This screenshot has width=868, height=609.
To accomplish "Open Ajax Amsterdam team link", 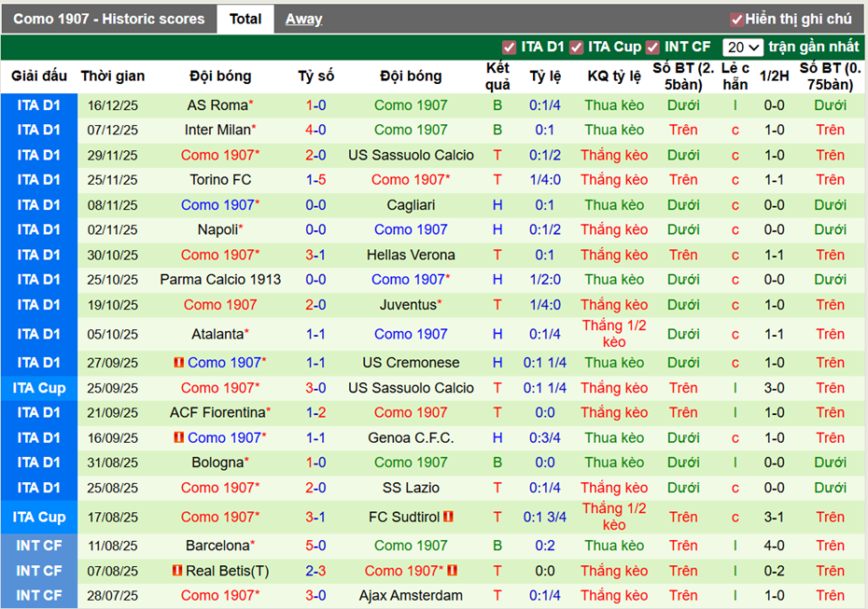I will click(x=411, y=596).
